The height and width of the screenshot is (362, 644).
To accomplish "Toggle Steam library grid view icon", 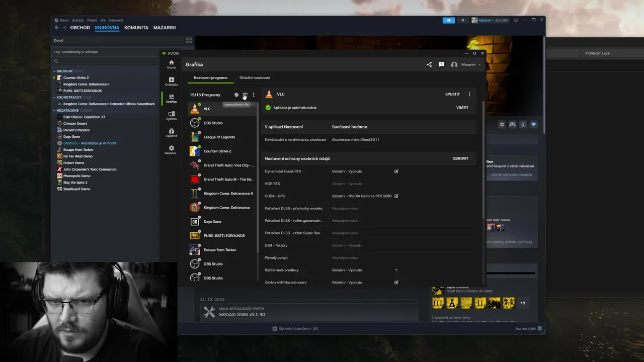I will click(189, 40).
